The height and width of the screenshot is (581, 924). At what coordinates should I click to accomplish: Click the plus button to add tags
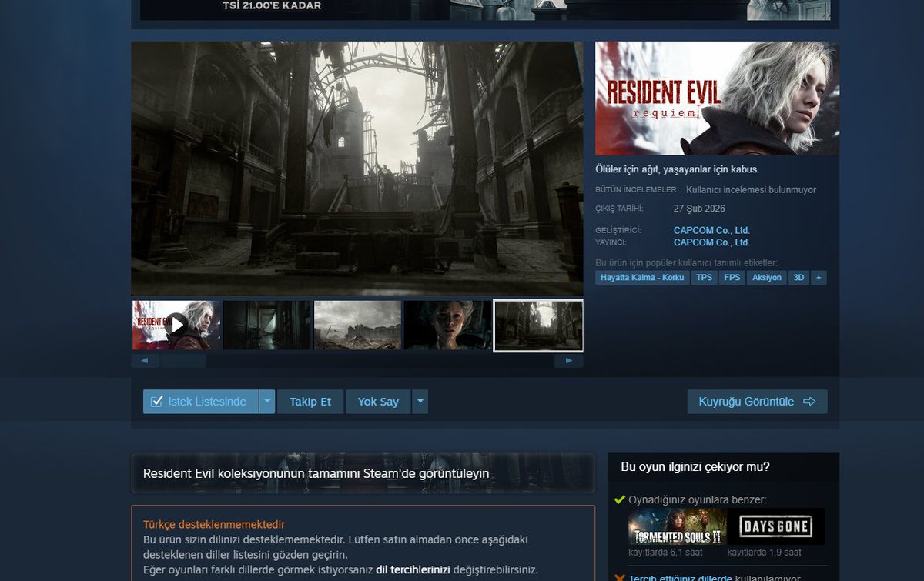tap(819, 278)
